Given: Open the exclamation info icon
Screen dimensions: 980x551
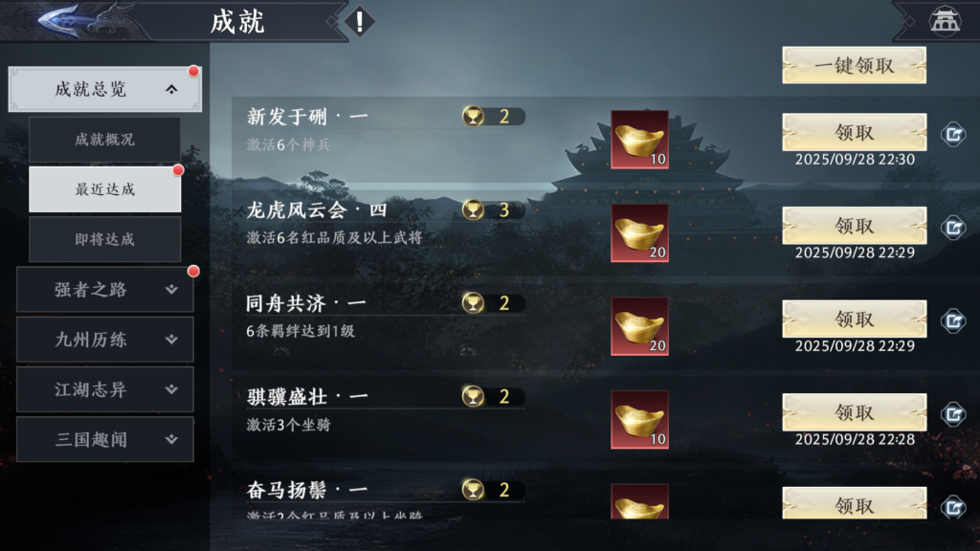Looking at the screenshot, I should (360, 22).
